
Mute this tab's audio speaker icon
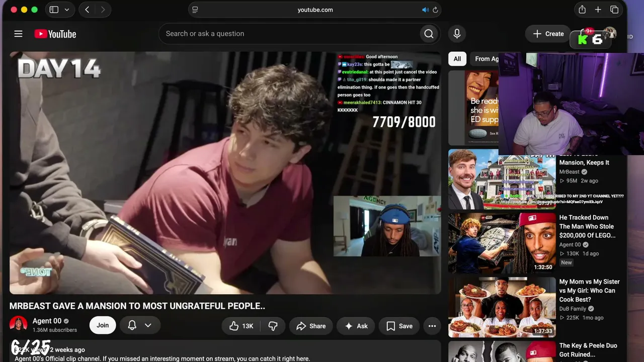425,10
